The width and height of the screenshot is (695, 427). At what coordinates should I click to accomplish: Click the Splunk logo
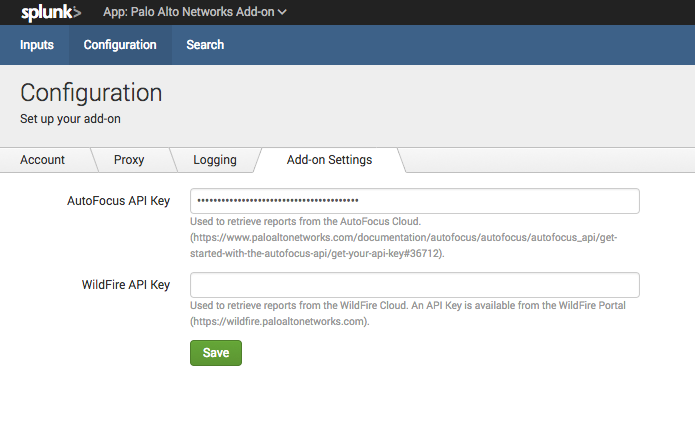click(51, 13)
